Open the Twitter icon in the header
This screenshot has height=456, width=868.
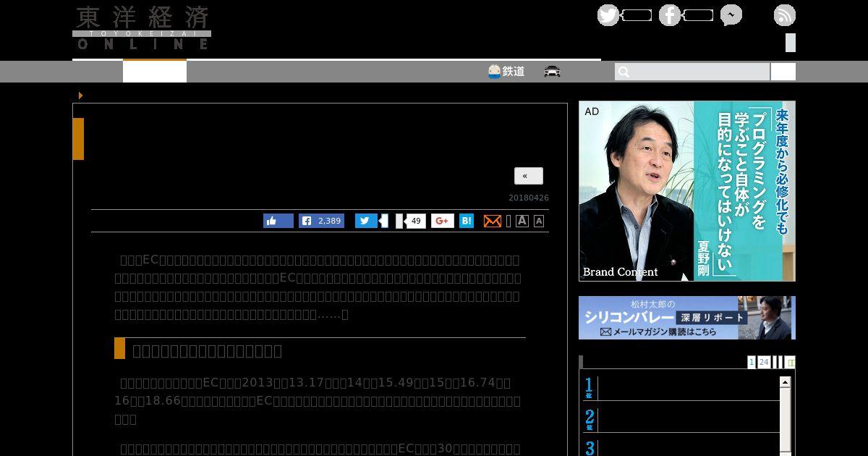[608, 15]
